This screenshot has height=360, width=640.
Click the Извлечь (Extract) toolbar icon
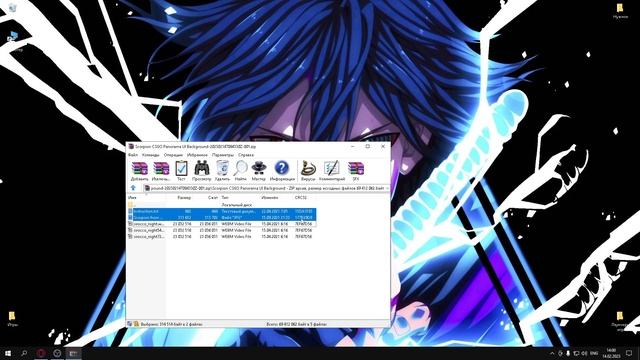coord(161,171)
